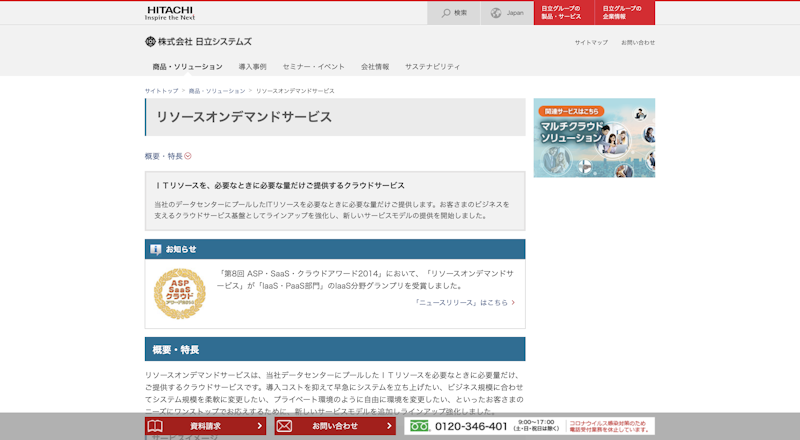Select the セミナー・イベント menu item
This screenshot has width=800, height=440.
point(313,66)
